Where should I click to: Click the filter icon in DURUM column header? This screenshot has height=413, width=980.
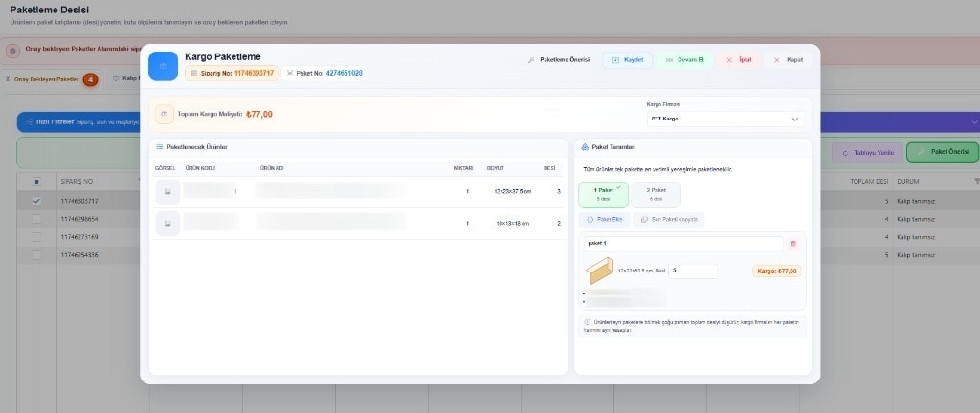tap(977, 181)
